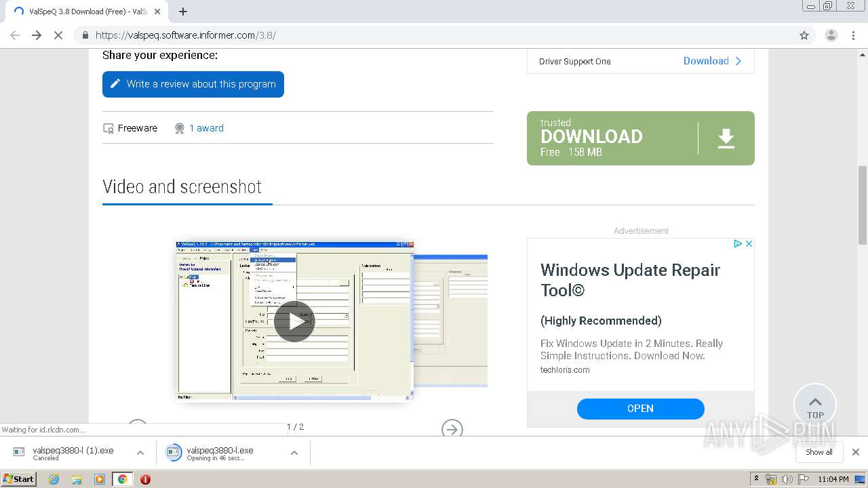The image size is (868, 488).
Task: Click the TOP back-to-top button
Action: point(815,405)
